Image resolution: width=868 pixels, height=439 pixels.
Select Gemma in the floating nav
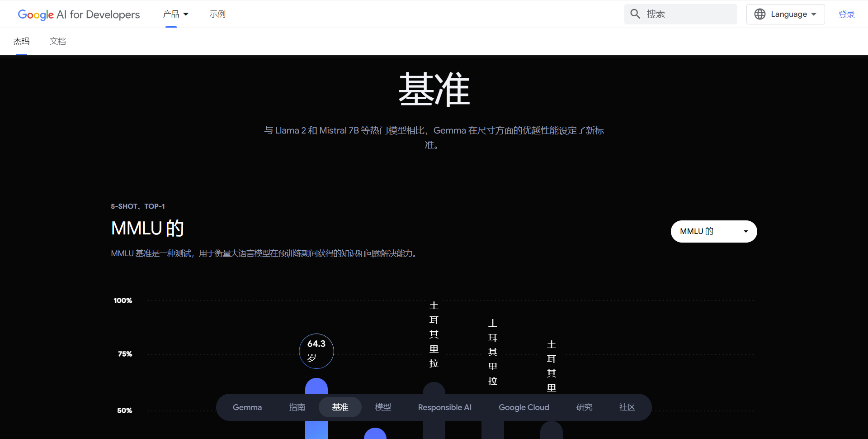[x=247, y=407]
